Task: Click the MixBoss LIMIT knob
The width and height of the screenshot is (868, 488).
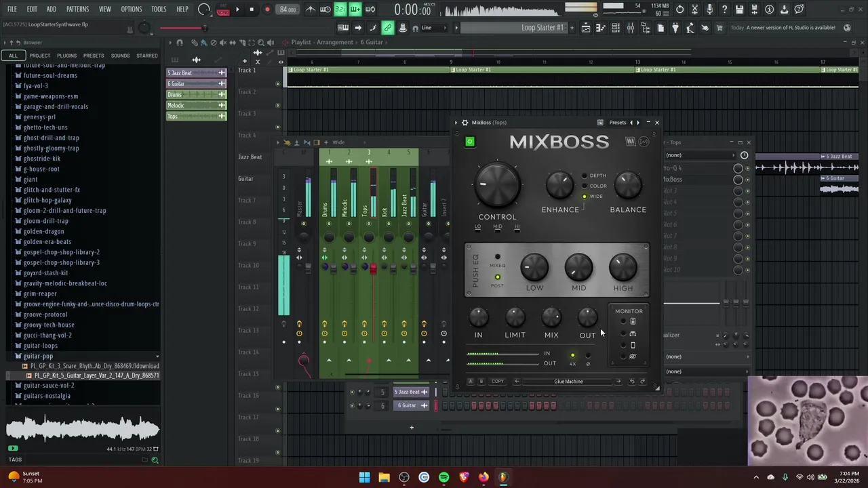Action: [x=515, y=317]
